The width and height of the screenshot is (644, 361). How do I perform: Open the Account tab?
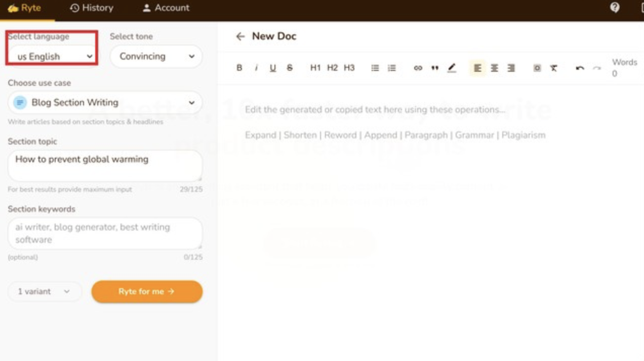[166, 8]
